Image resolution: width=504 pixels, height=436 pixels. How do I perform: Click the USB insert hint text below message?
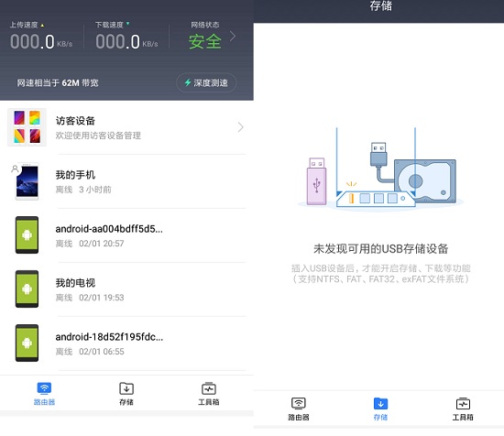coord(380,274)
